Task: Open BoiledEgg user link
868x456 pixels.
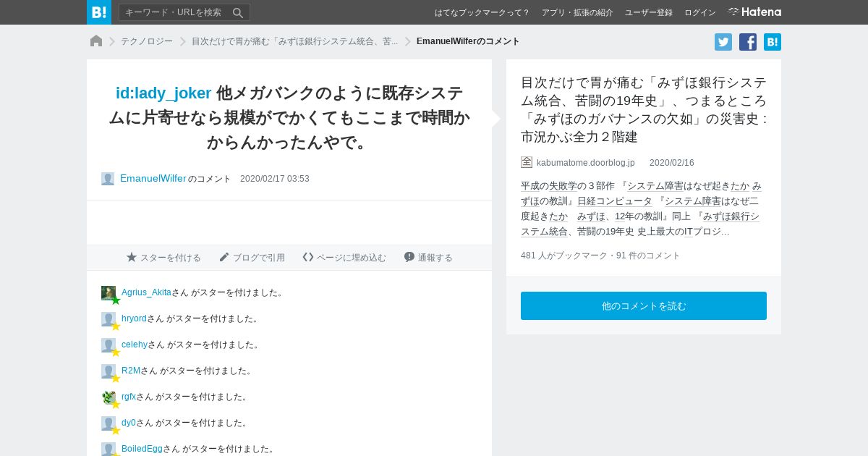Action: coord(142,449)
